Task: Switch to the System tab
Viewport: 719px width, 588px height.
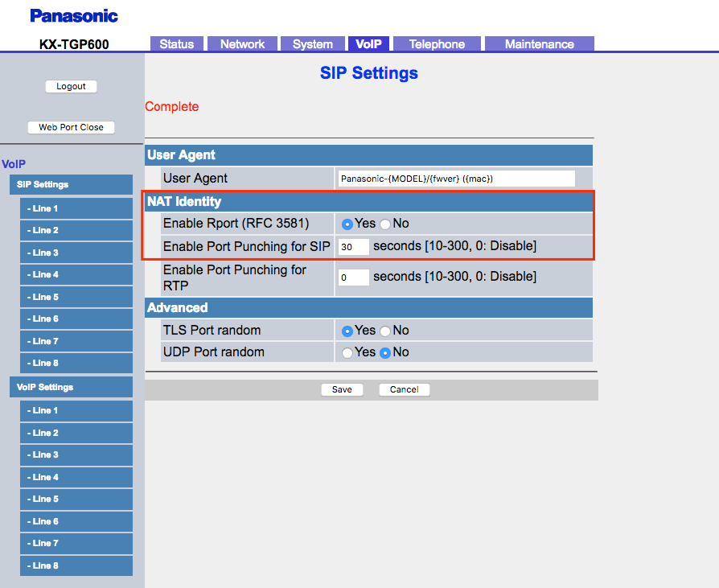Action: pos(313,44)
